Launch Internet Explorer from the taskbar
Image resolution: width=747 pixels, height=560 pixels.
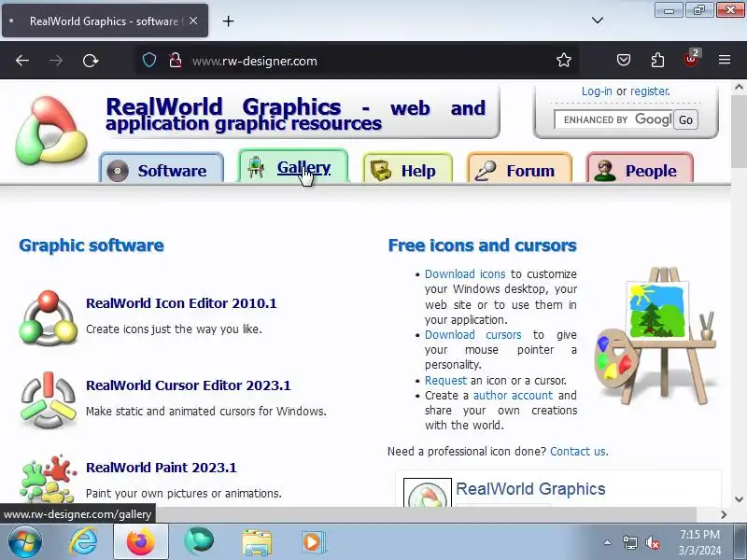[83, 542]
